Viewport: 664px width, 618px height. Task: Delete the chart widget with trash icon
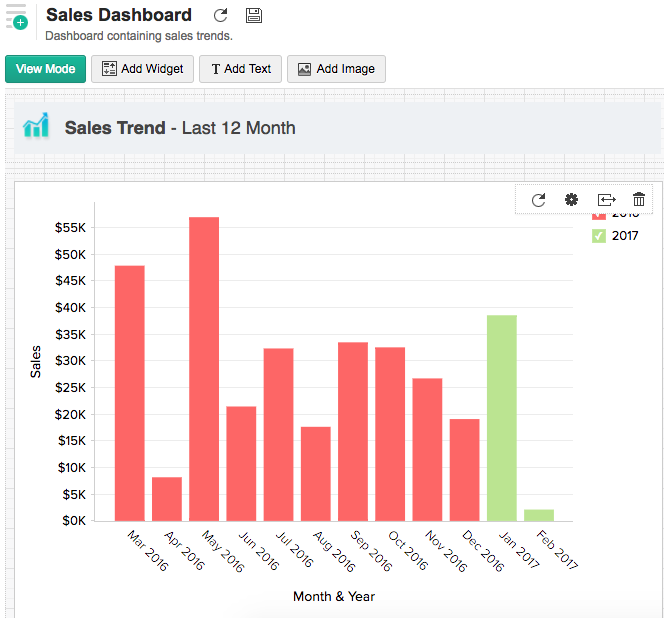[x=639, y=200]
